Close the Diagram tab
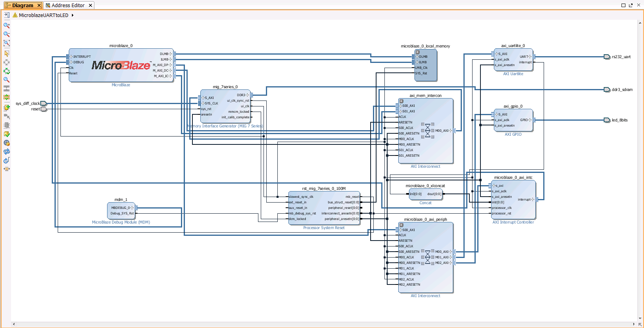The image size is (644, 328). [39, 6]
